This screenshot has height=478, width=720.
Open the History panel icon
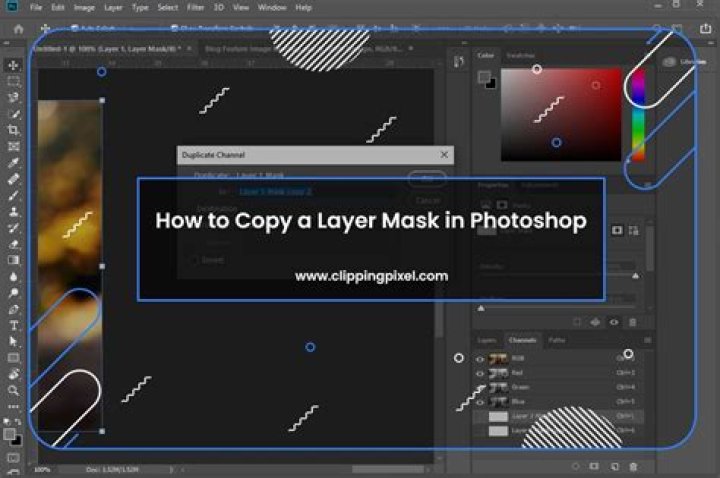pyautogui.click(x=459, y=62)
